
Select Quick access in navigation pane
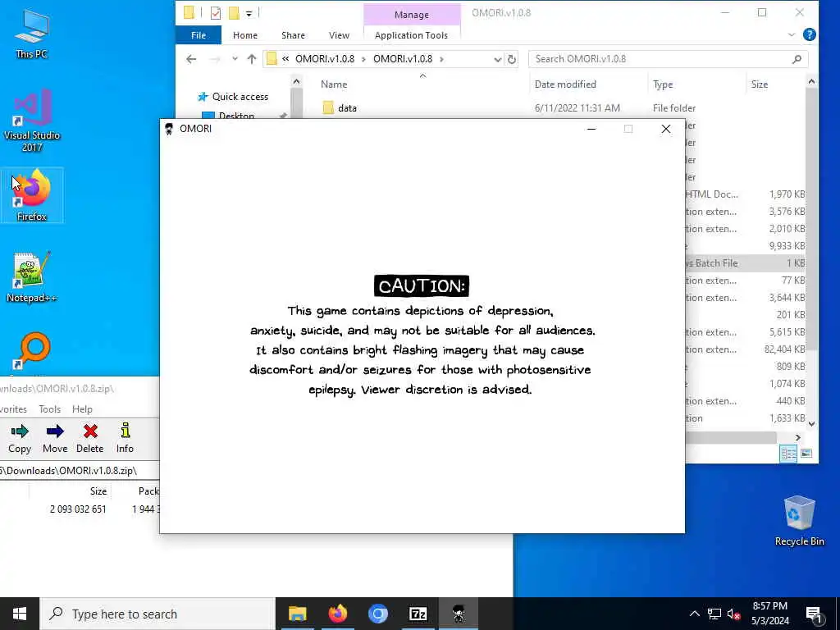[240, 97]
